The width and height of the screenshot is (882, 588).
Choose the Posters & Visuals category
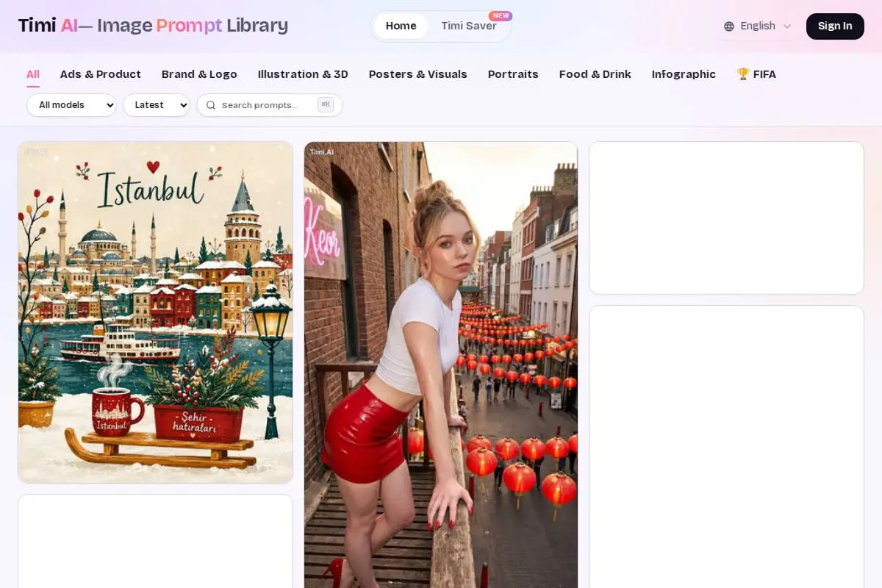[x=418, y=74]
